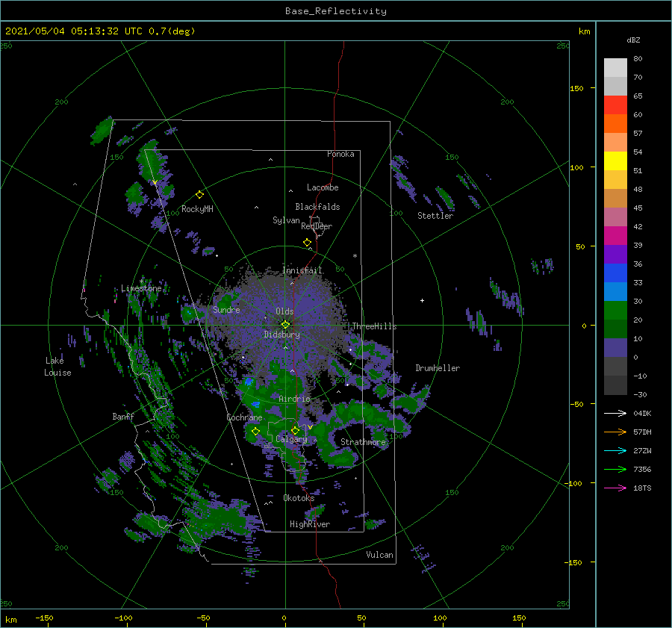Click the dBZ legend heading
The image size is (672, 628).
click(633, 40)
